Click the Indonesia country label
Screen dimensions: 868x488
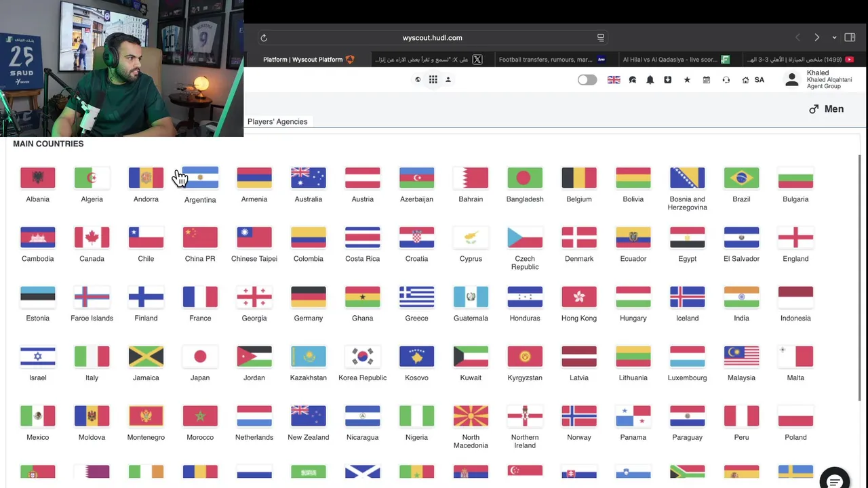click(795, 318)
